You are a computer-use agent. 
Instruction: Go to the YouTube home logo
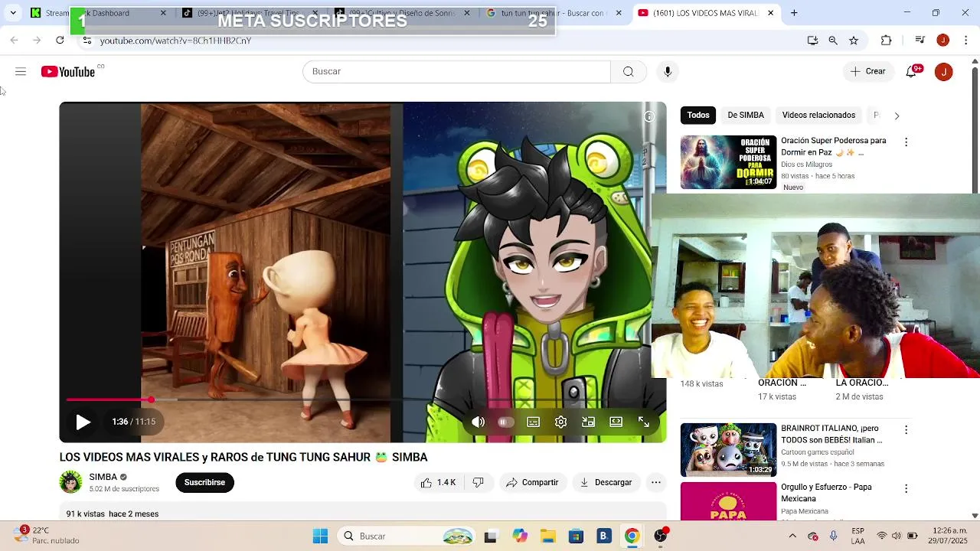click(68, 71)
